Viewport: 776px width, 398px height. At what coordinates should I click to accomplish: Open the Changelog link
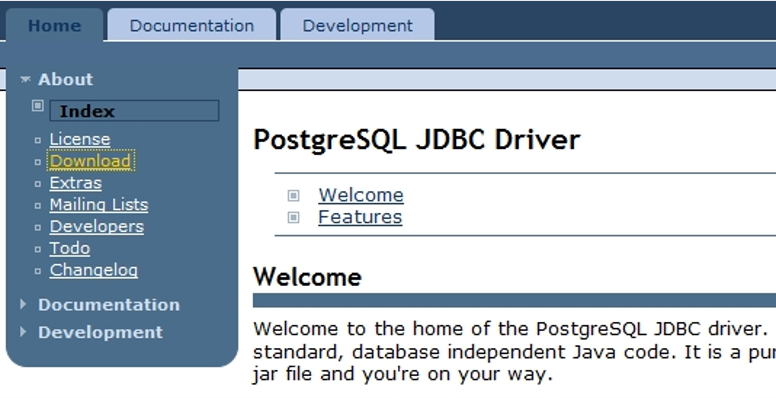[x=94, y=270]
